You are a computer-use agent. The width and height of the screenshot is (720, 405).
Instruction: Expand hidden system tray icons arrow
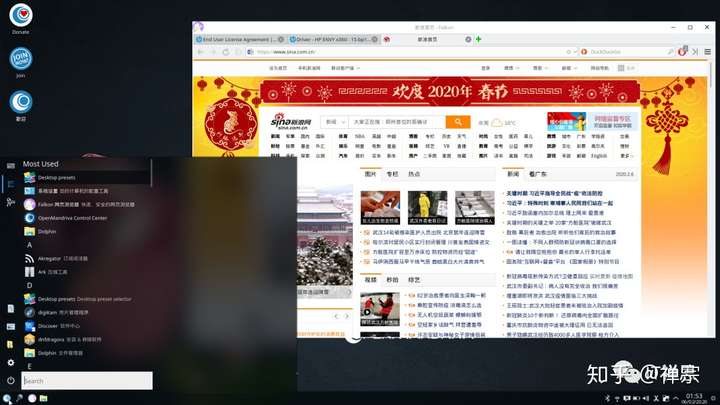(x=675, y=398)
